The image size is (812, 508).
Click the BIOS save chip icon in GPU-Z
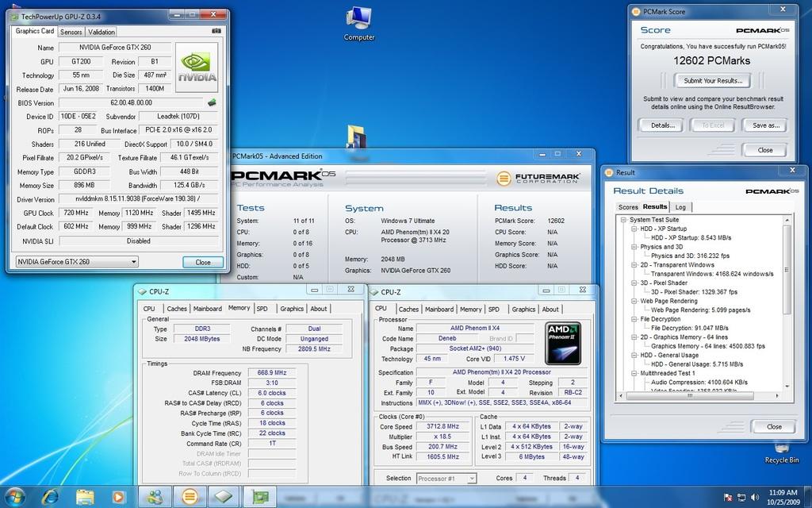coord(211,102)
